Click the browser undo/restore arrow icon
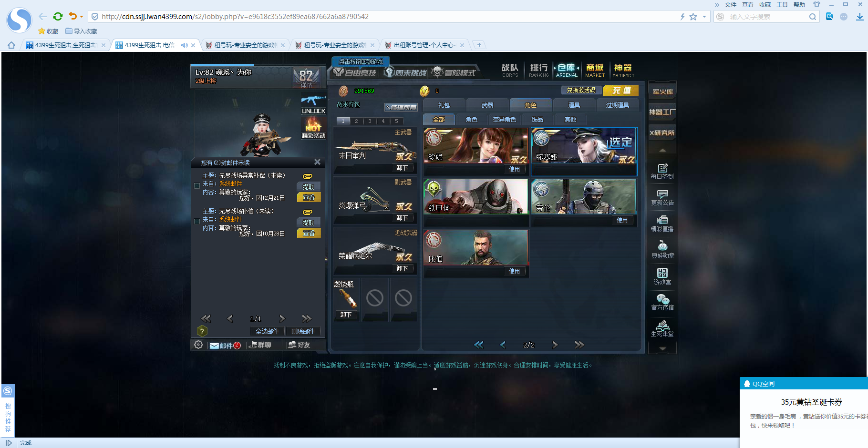The image size is (868, 448). (x=72, y=16)
